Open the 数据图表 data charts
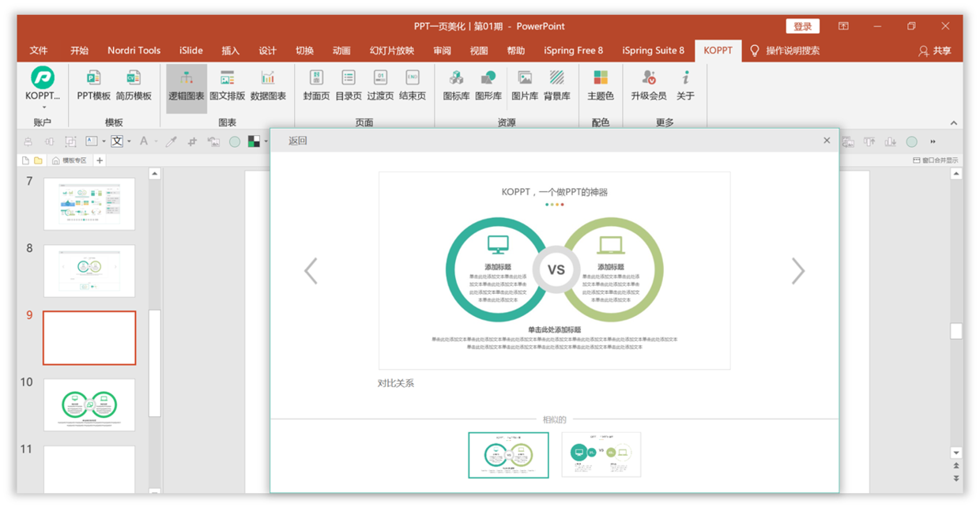Image resolution: width=980 pixels, height=508 pixels. coord(268,85)
